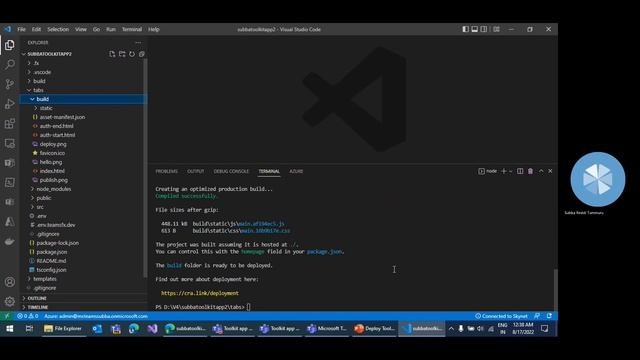Screen dimensions: 640x360
Task: Open asset-manifest.json file
Action: click(83, 117)
